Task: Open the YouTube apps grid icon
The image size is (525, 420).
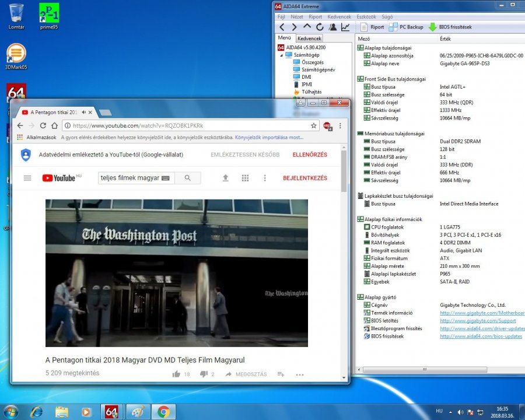Action: pyautogui.click(x=245, y=178)
